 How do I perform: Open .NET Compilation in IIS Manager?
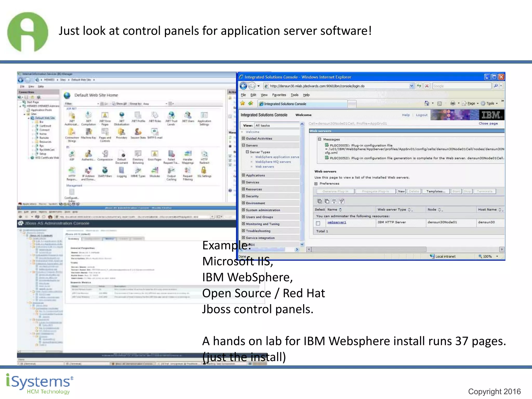pos(89,119)
